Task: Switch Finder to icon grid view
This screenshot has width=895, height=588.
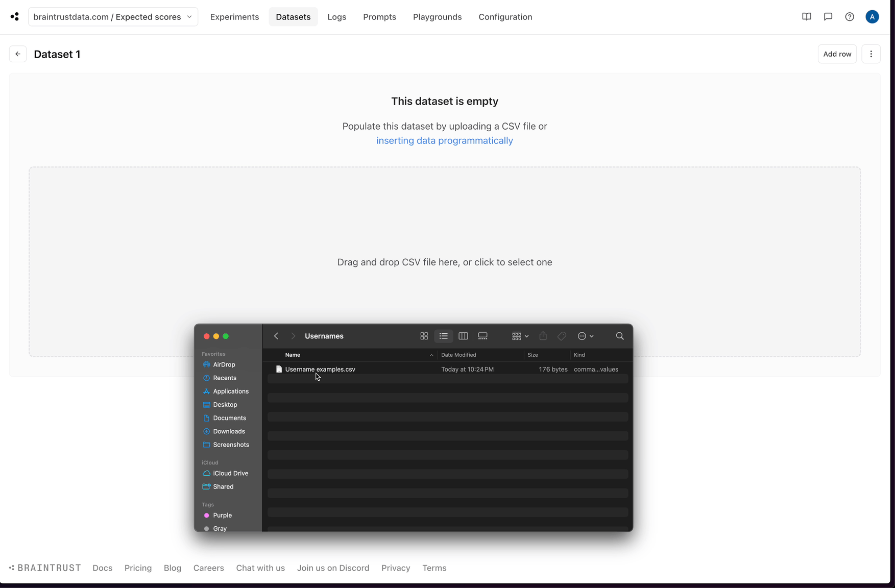Action: tap(424, 336)
